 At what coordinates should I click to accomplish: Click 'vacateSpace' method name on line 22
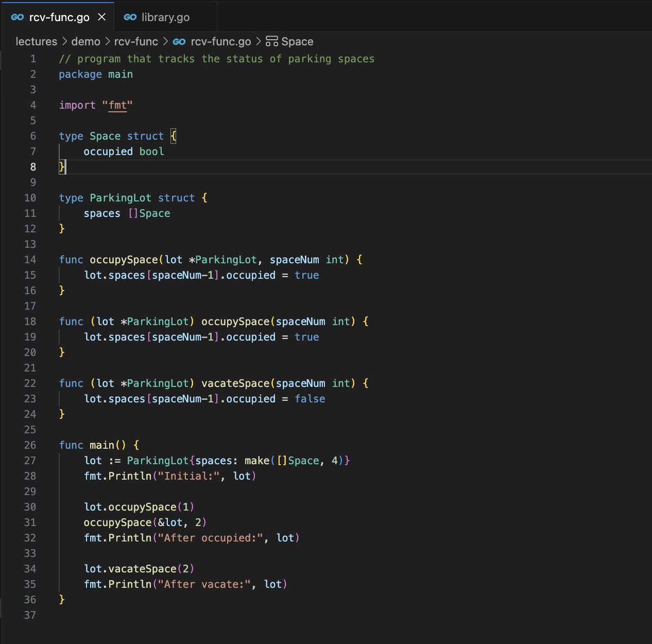point(235,384)
